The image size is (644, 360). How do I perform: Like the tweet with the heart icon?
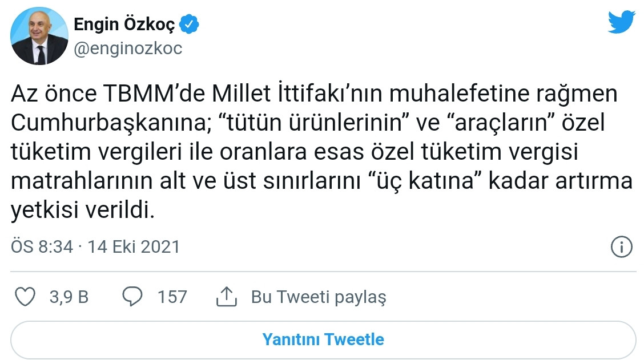click(x=25, y=297)
